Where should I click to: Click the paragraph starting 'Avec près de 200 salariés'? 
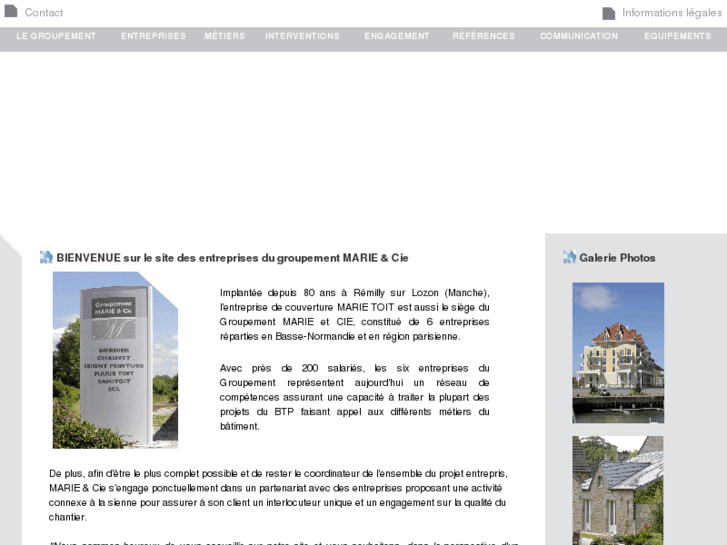click(x=355, y=397)
